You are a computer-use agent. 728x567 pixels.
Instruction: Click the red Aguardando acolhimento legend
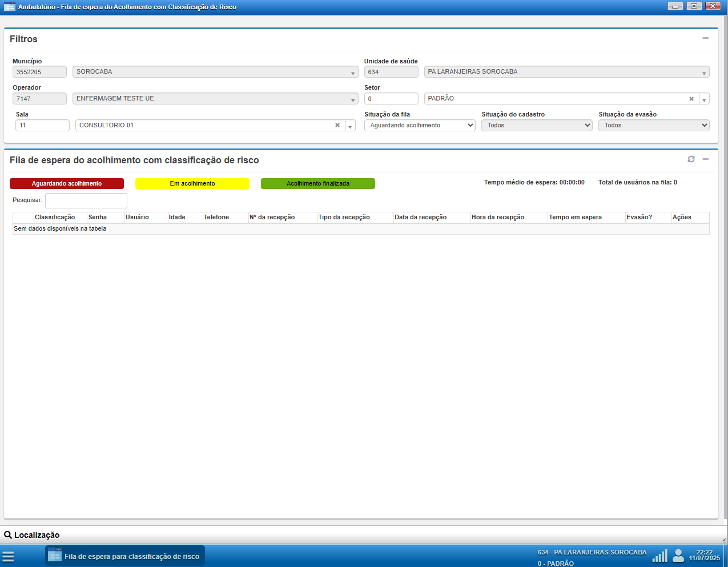click(x=67, y=183)
